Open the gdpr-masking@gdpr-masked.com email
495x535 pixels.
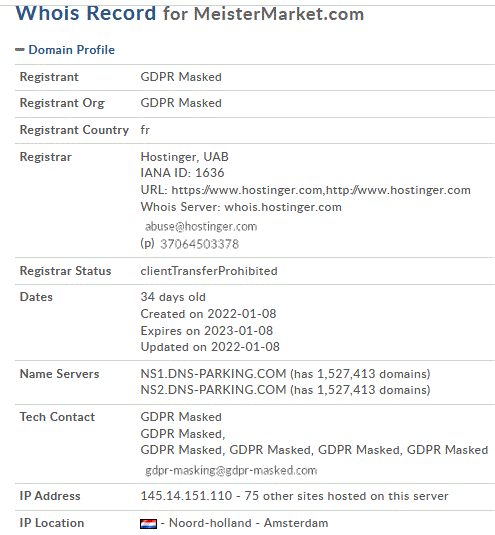(x=231, y=471)
